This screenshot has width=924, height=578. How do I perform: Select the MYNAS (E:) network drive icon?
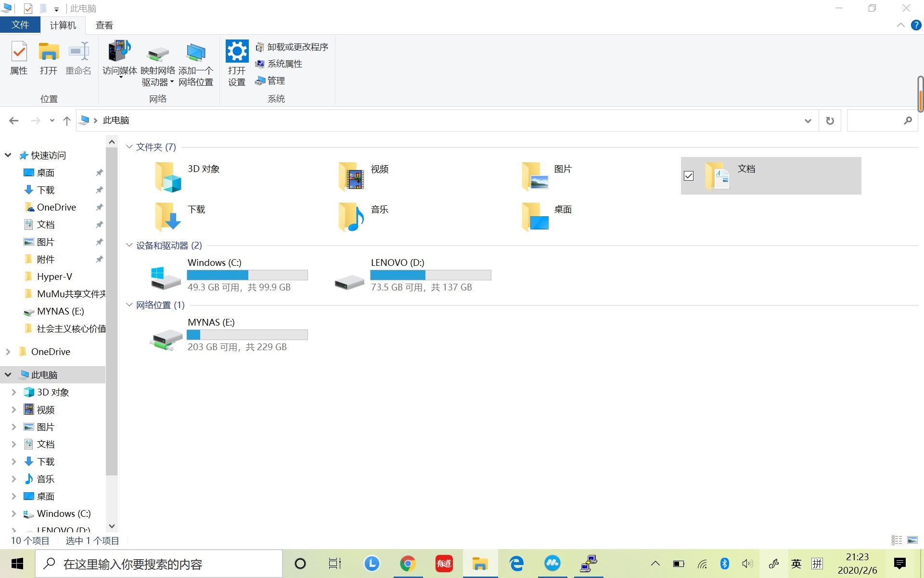(165, 339)
